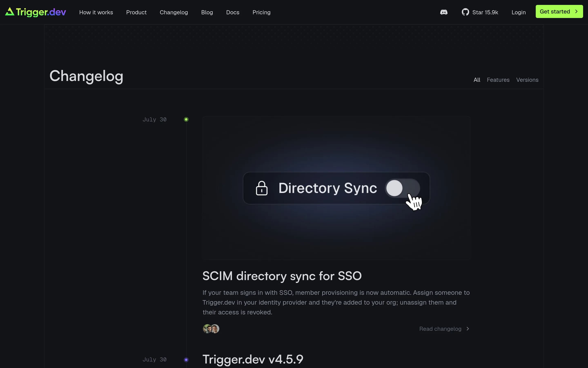Click the July 30 date beside SCIM entry
This screenshot has height=368, width=588.
tap(155, 120)
